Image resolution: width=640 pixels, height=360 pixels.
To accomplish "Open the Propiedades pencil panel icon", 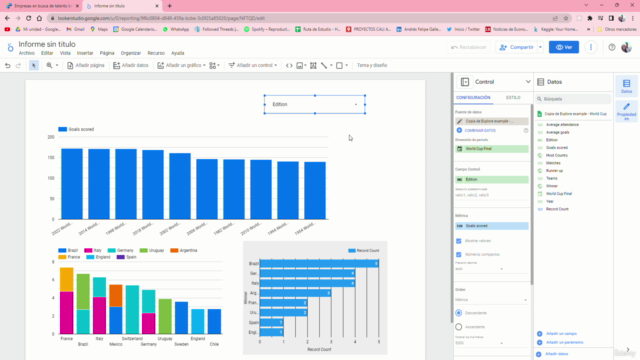I will tap(627, 111).
